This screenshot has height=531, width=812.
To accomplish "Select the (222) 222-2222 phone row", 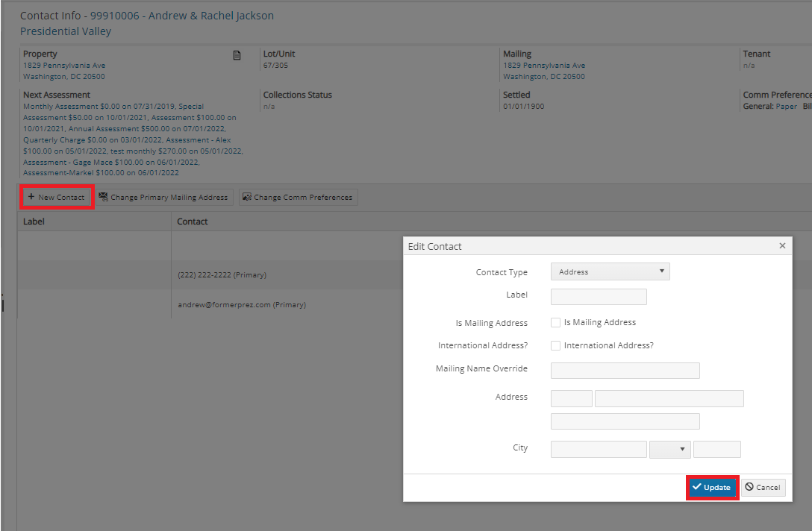I will click(222, 274).
